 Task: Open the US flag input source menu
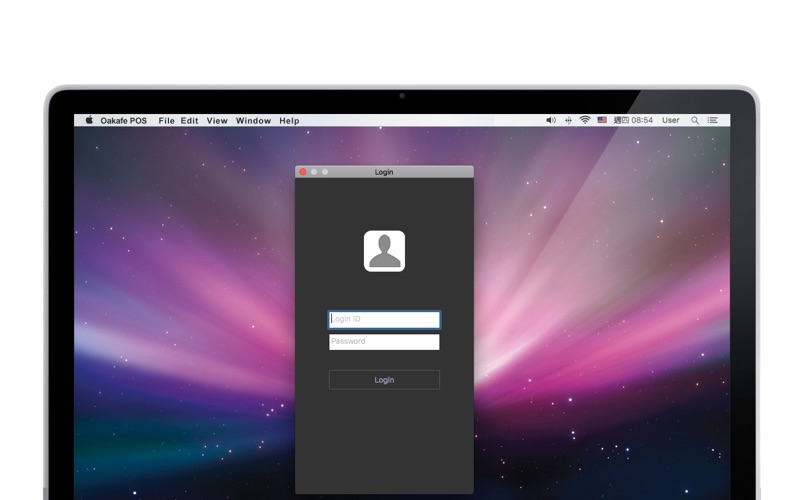(602, 120)
